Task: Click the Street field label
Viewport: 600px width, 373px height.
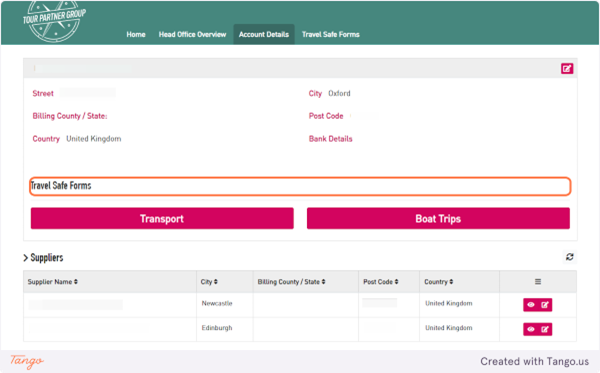Action: click(x=43, y=93)
